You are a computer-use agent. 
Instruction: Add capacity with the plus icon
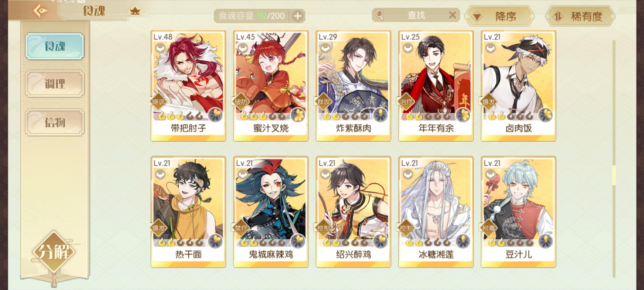click(297, 16)
